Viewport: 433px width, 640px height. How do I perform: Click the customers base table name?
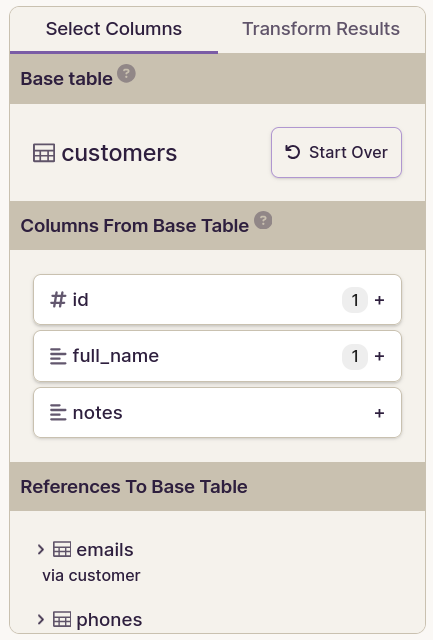tap(119, 153)
